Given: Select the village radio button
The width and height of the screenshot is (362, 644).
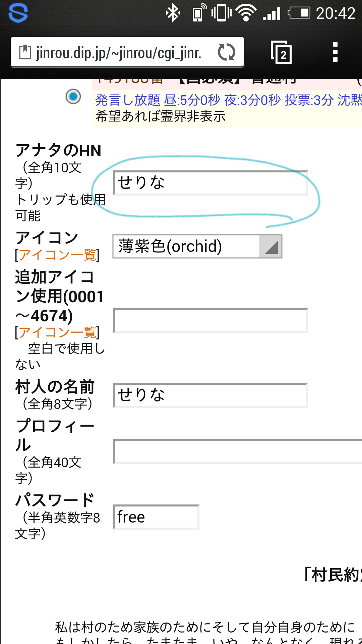Looking at the screenshot, I should pos(73,97).
